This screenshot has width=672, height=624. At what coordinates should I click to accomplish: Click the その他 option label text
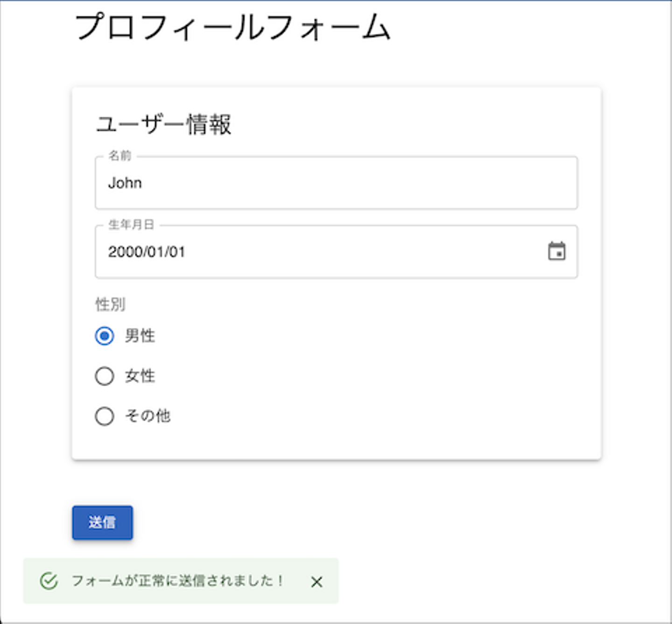[x=147, y=416]
